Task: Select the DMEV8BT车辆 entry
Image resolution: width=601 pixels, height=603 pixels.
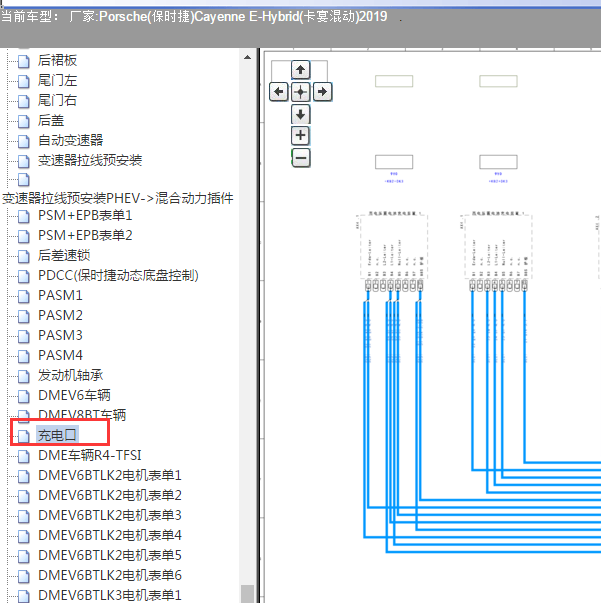Action: coord(82,415)
